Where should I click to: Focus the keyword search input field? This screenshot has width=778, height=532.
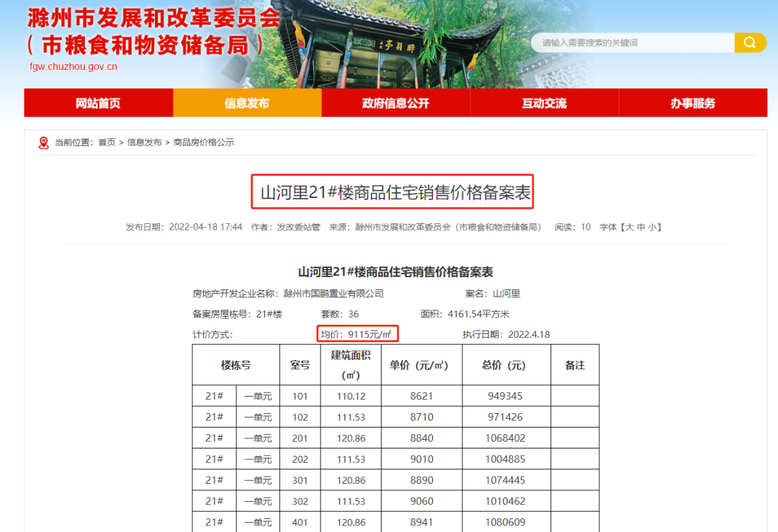(x=633, y=42)
